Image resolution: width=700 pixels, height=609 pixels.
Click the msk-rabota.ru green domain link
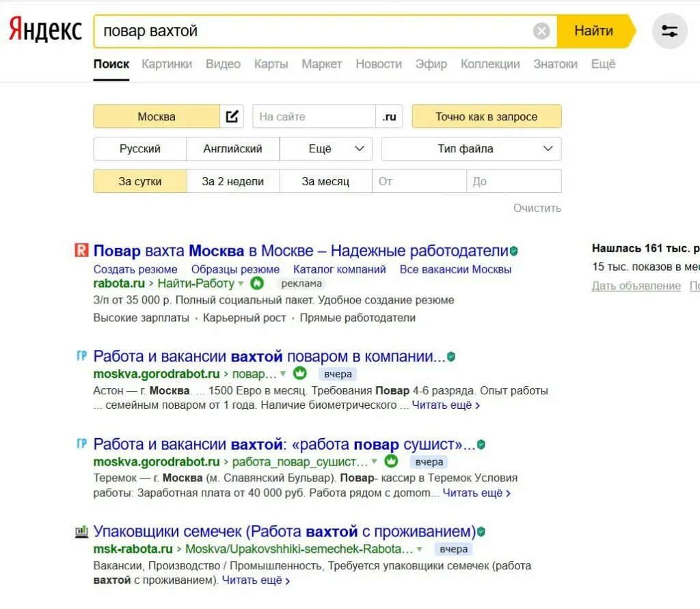133,549
